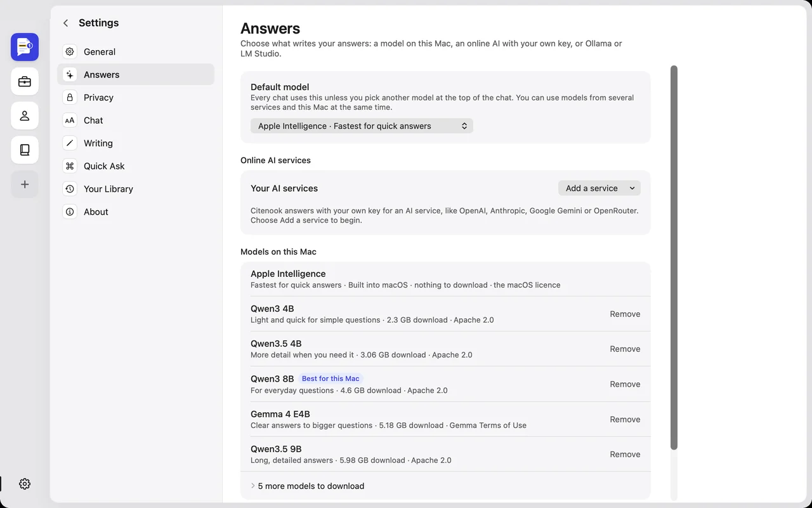Expand 5 more models to download
Screen dimensions: 812x508
[x=307, y=486]
